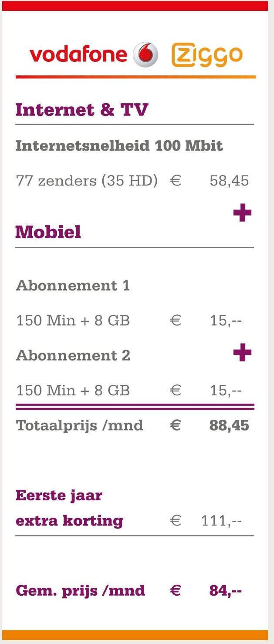The image size is (274, 644).
Task: Click Internetsnelheid 100 Mbit label
Action: 119,145
